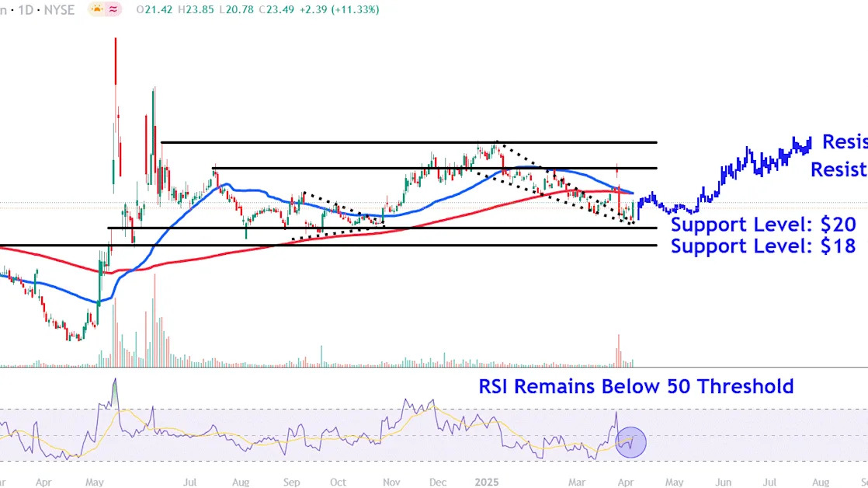Click the 2025 label on time axis
Screen dimensions: 868x488
(487, 483)
